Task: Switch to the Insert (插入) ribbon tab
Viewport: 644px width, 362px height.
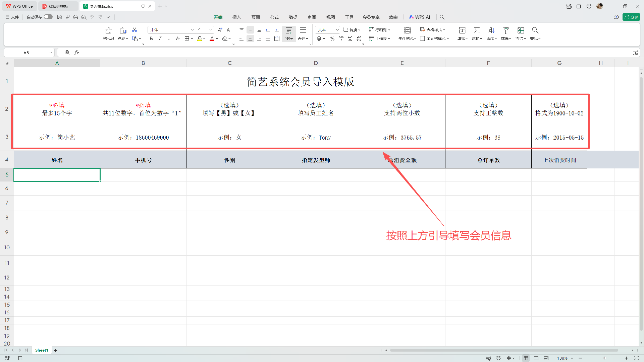Action: pos(236,17)
